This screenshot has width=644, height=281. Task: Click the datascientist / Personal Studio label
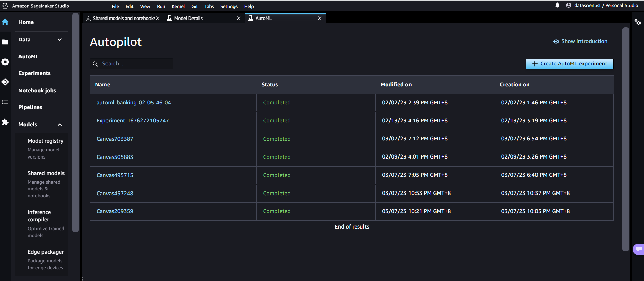tap(606, 5)
